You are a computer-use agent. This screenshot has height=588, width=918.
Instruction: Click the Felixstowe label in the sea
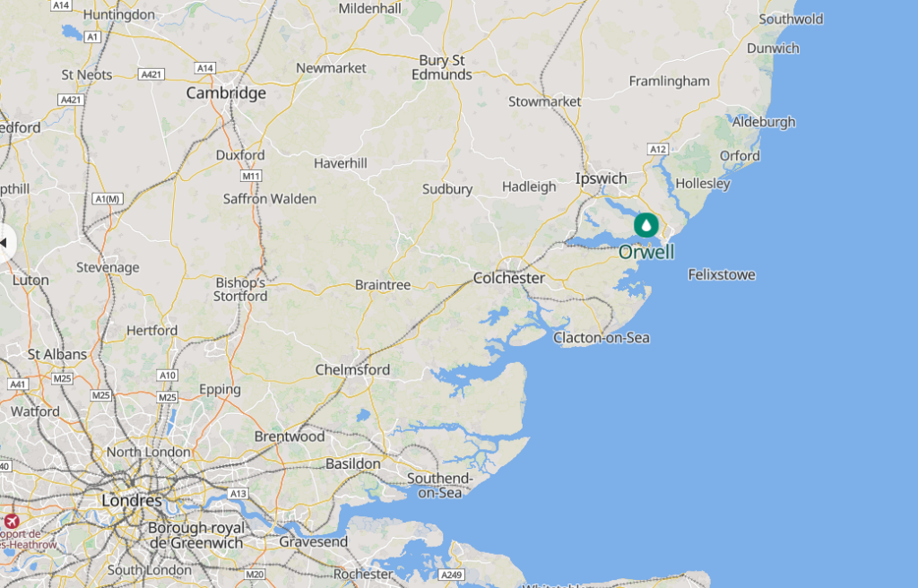(722, 274)
